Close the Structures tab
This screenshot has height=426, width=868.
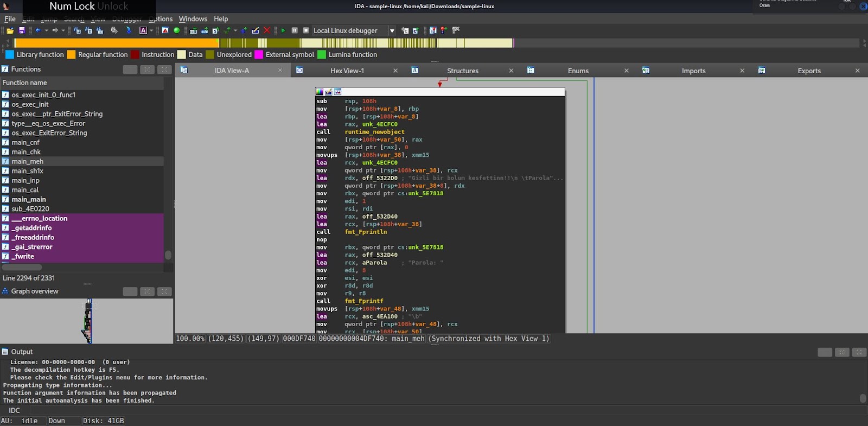[x=511, y=71]
